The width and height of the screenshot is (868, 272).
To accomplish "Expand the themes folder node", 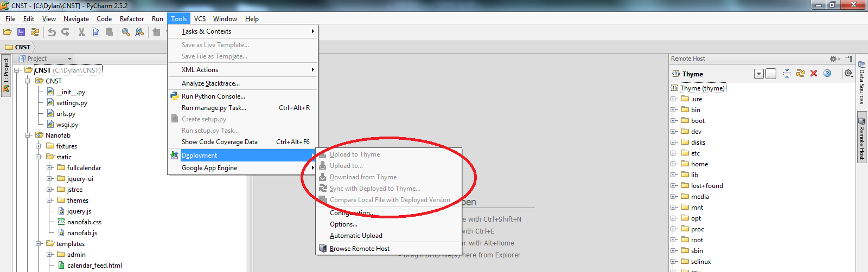I will (50, 200).
